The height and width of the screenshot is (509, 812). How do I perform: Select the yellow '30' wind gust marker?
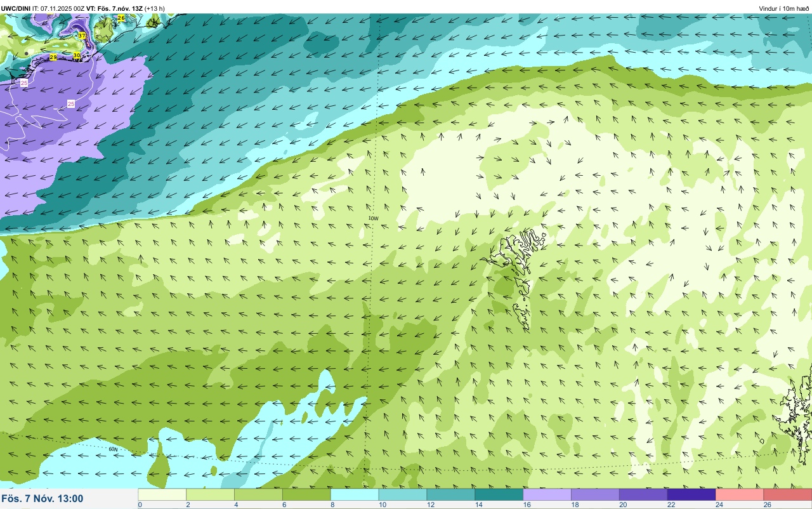tap(77, 56)
